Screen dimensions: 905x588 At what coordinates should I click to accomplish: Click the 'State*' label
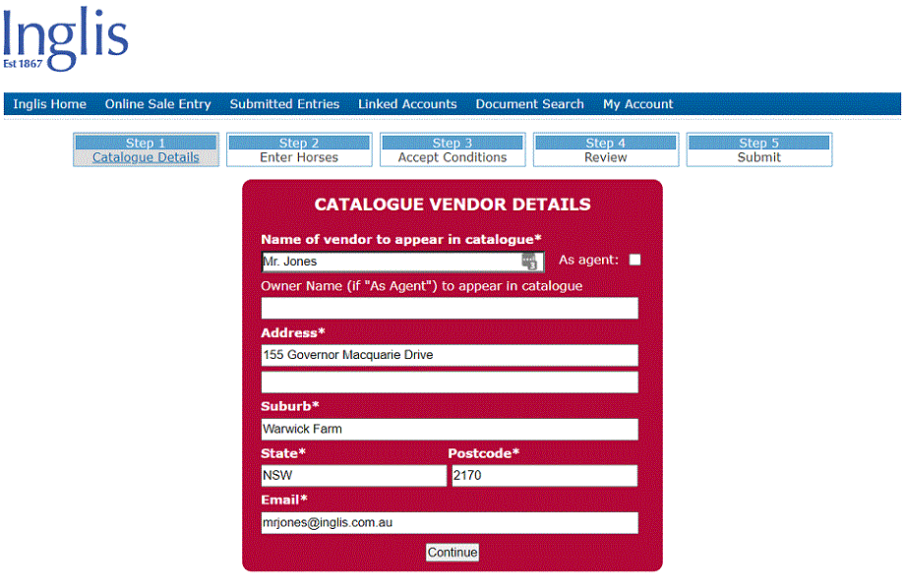[x=283, y=453]
